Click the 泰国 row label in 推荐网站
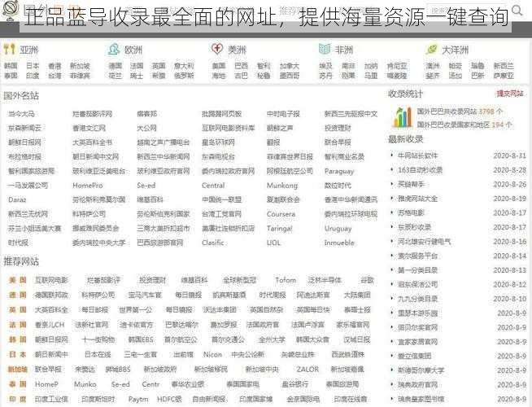Image resolution: width=532 pixels, height=407 pixels. 18,384
